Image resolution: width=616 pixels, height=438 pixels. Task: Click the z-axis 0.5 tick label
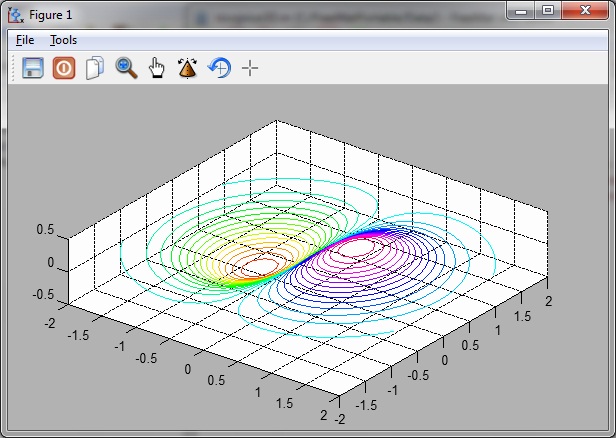(x=45, y=229)
